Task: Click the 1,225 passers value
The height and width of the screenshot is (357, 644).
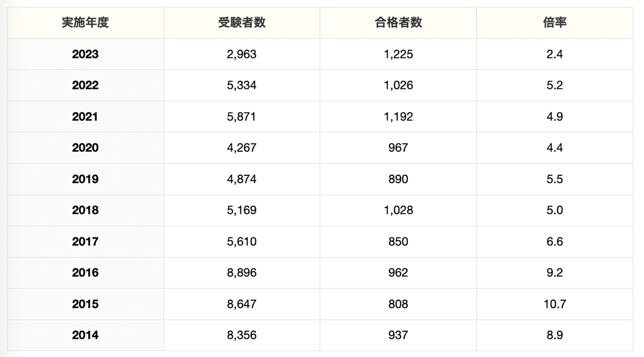Action: click(398, 54)
